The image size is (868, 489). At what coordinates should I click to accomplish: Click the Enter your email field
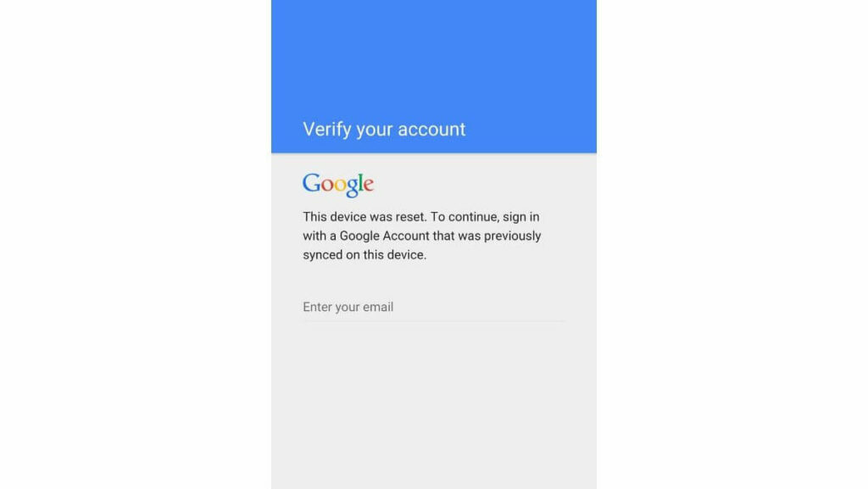(x=433, y=307)
